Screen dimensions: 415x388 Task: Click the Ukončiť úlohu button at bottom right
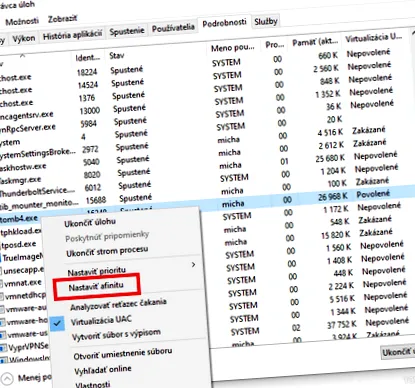pyautogui.click(x=398, y=352)
